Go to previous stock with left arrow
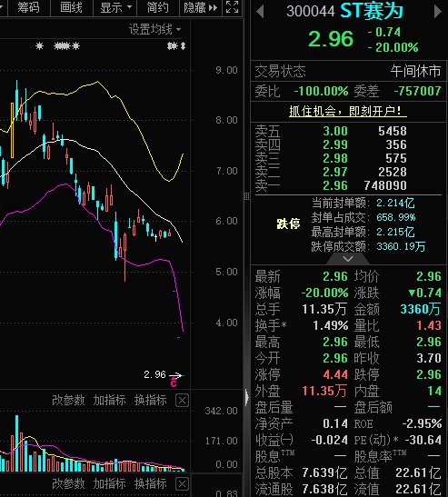 (260, 12)
